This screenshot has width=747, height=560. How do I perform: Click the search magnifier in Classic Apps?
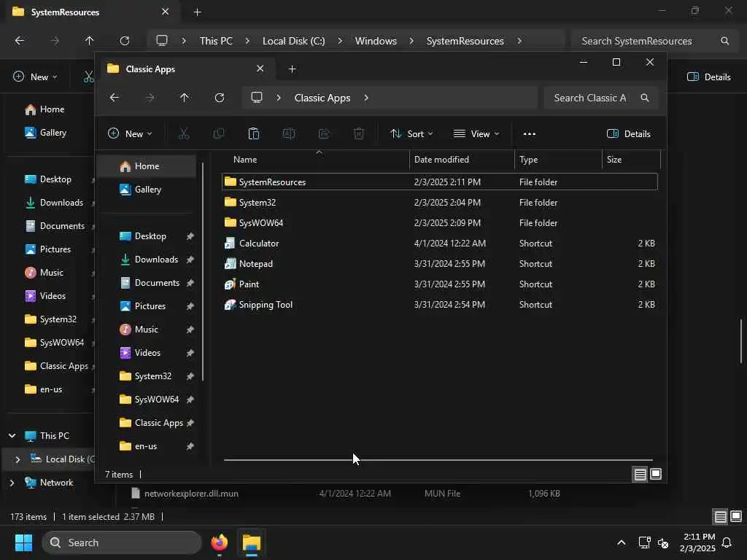tap(645, 98)
